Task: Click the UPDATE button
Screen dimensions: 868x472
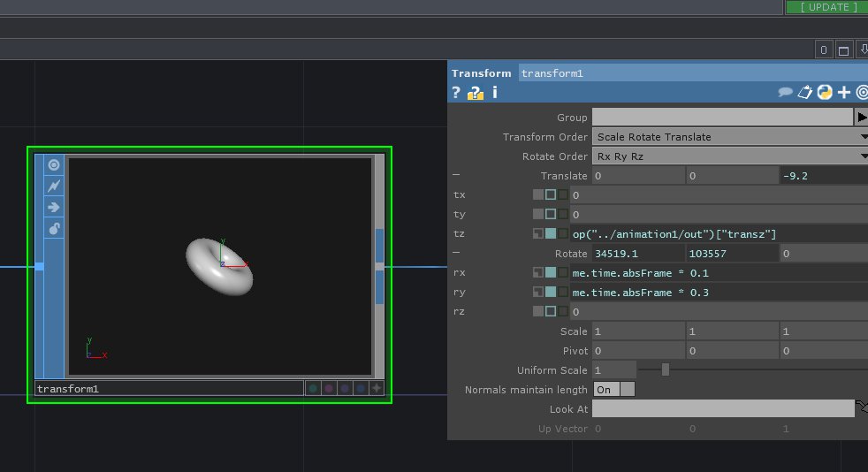Action: (x=827, y=7)
